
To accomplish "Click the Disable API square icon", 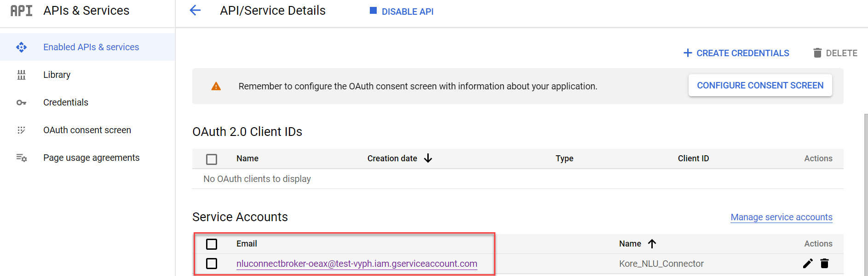I will pyautogui.click(x=373, y=11).
